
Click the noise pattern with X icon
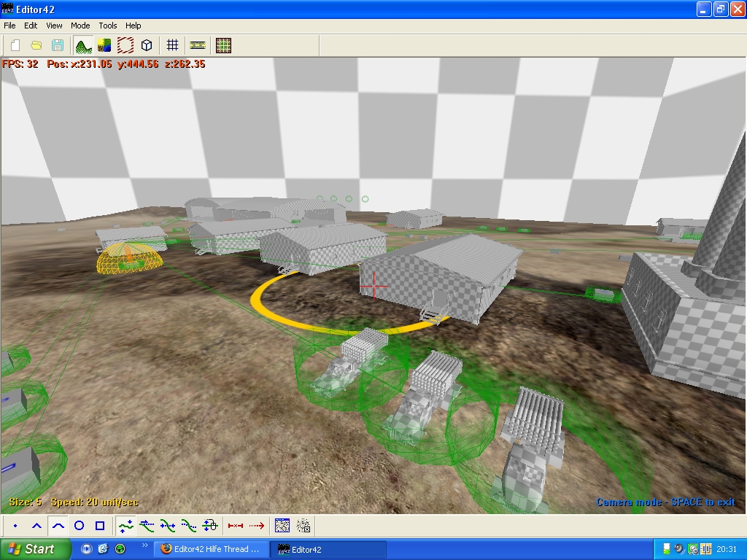303,526
